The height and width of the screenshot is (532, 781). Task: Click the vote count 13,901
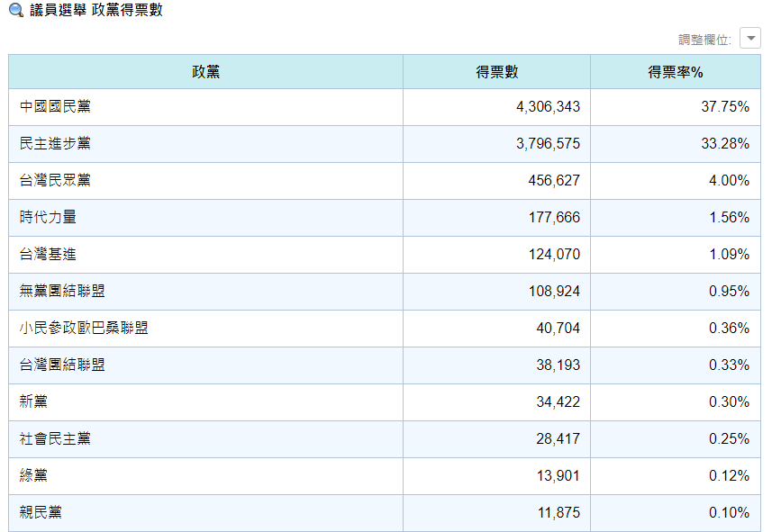559,475
